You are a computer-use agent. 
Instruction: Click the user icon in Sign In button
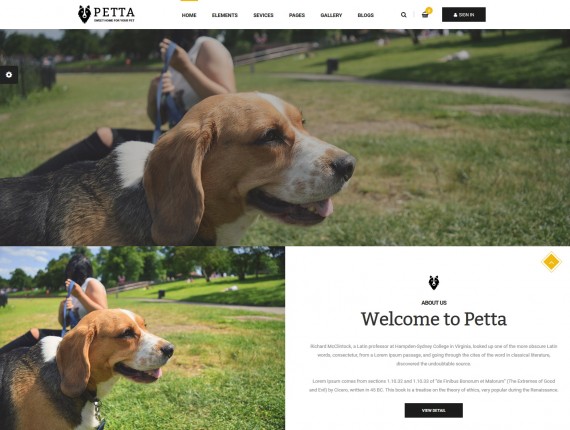coord(455,15)
